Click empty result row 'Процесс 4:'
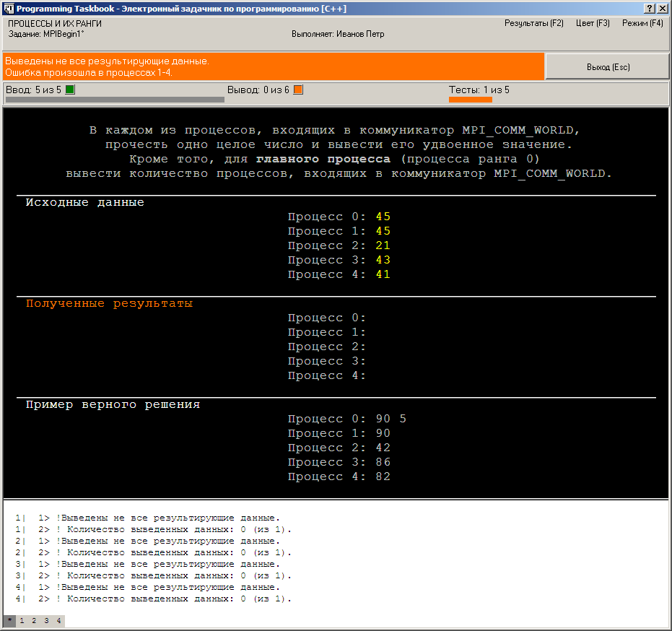The height and width of the screenshot is (631, 672). (326, 376)
